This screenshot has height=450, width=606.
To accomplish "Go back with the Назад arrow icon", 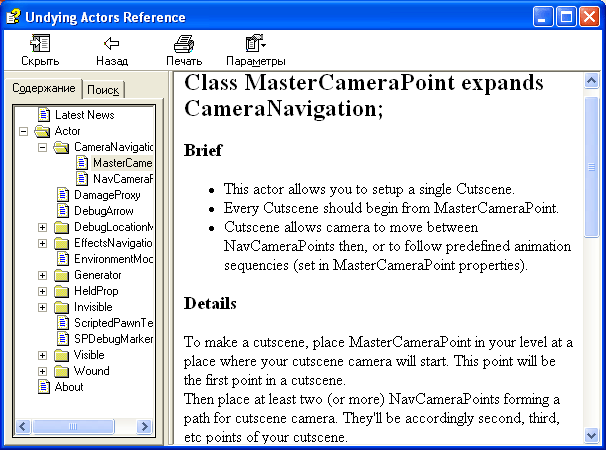I will coord(111,43).
